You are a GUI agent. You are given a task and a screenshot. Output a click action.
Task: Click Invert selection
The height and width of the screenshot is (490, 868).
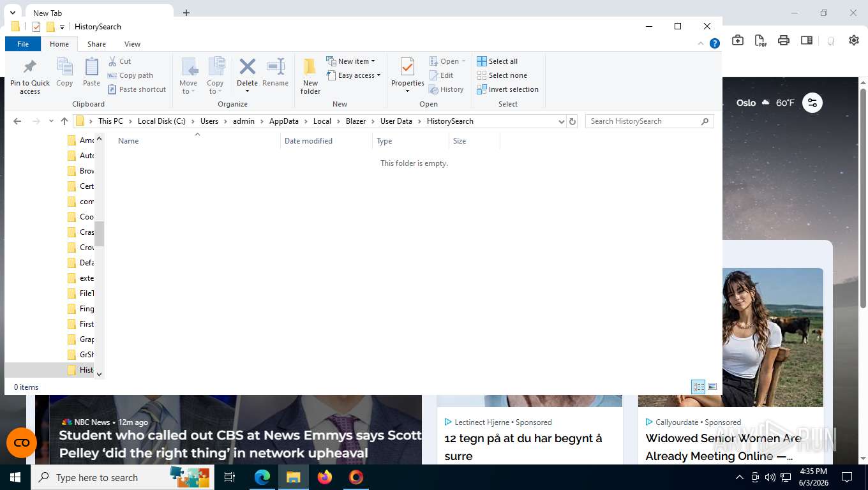tap(507, 89)
